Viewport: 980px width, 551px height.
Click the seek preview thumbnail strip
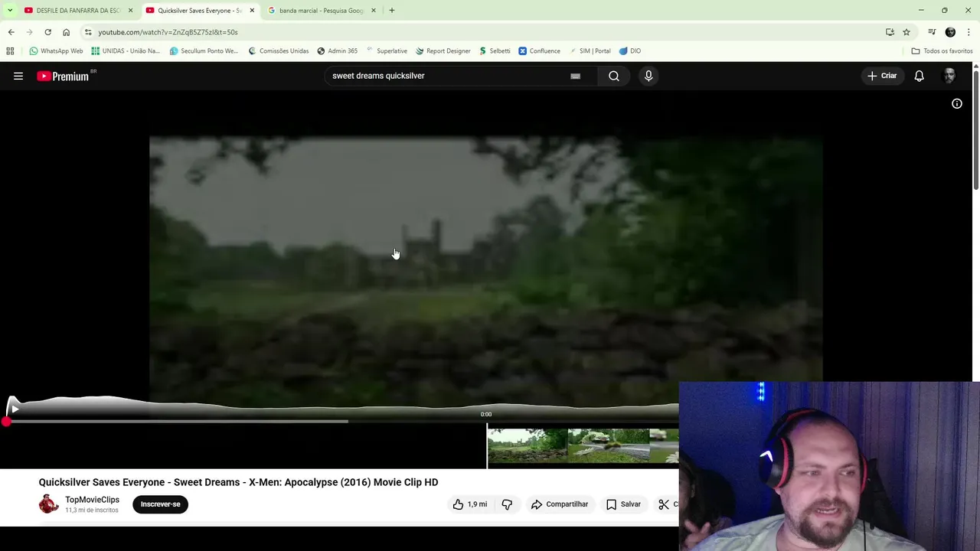pos(583,446)
